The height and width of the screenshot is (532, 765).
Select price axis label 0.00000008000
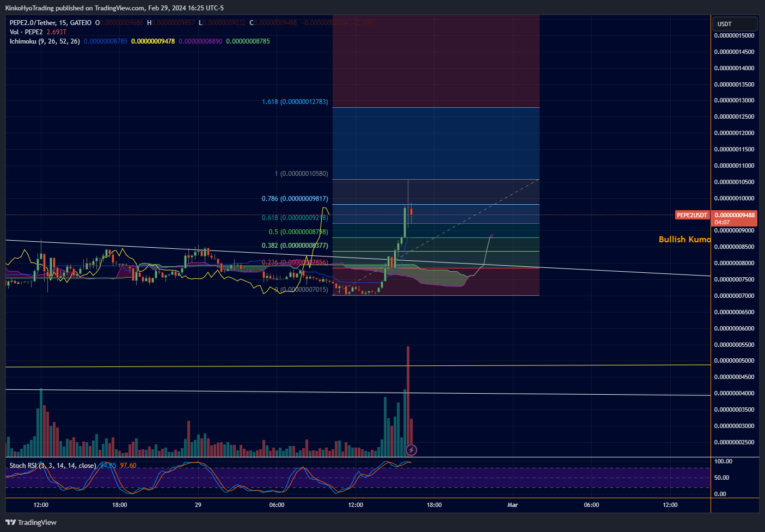734,263
